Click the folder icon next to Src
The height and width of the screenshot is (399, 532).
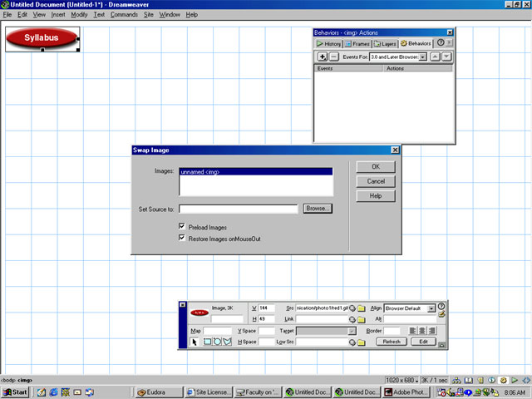[x=362, y=308]
